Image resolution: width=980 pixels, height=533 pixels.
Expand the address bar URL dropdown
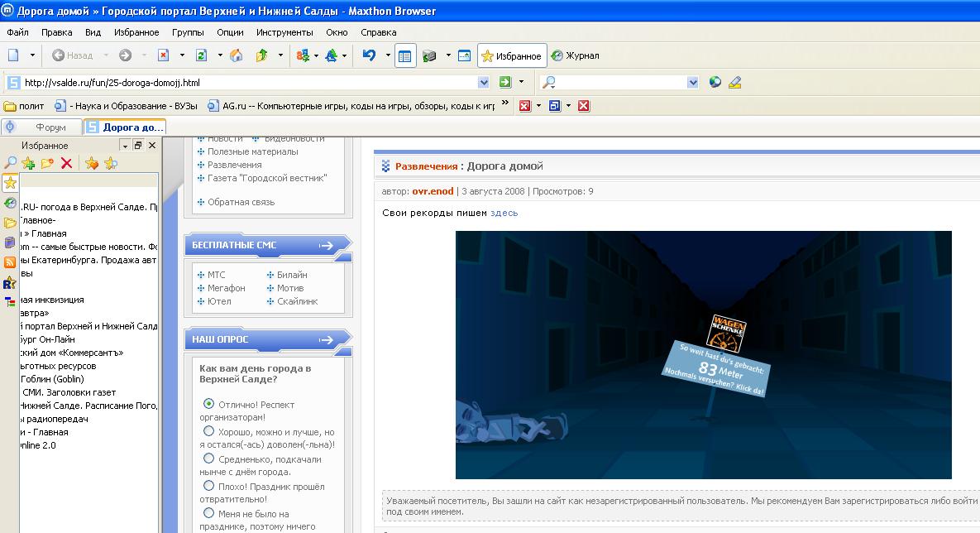[x=484, y=82]
